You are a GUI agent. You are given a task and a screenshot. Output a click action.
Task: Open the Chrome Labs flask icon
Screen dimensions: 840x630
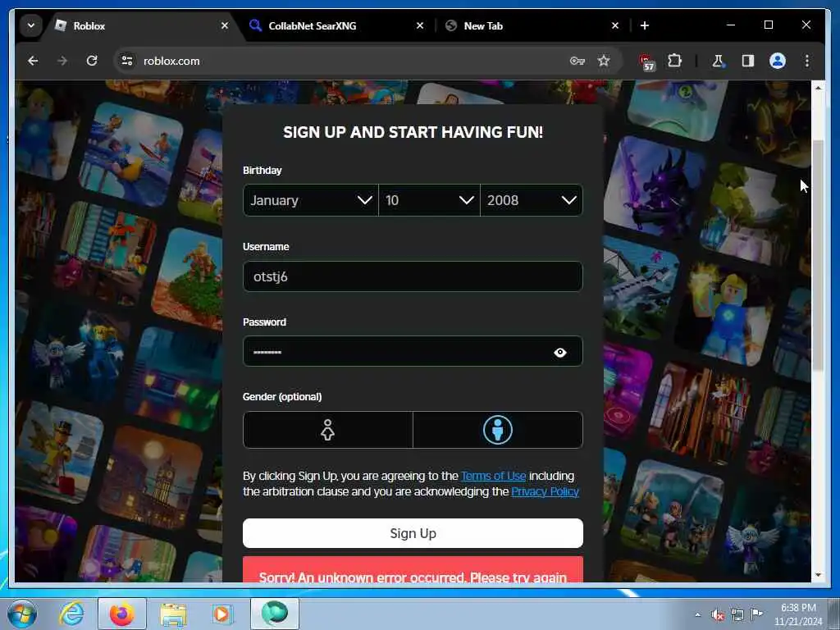718,61
